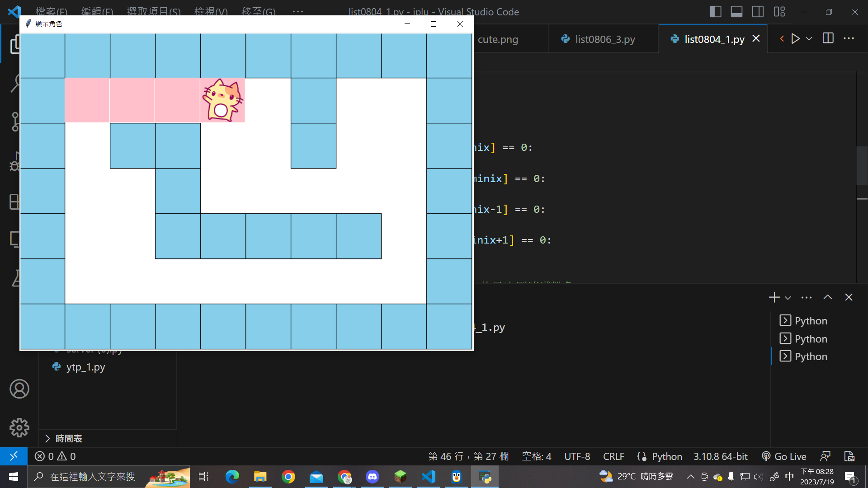Open the remote window icon in the status bar

coord(14,456)
